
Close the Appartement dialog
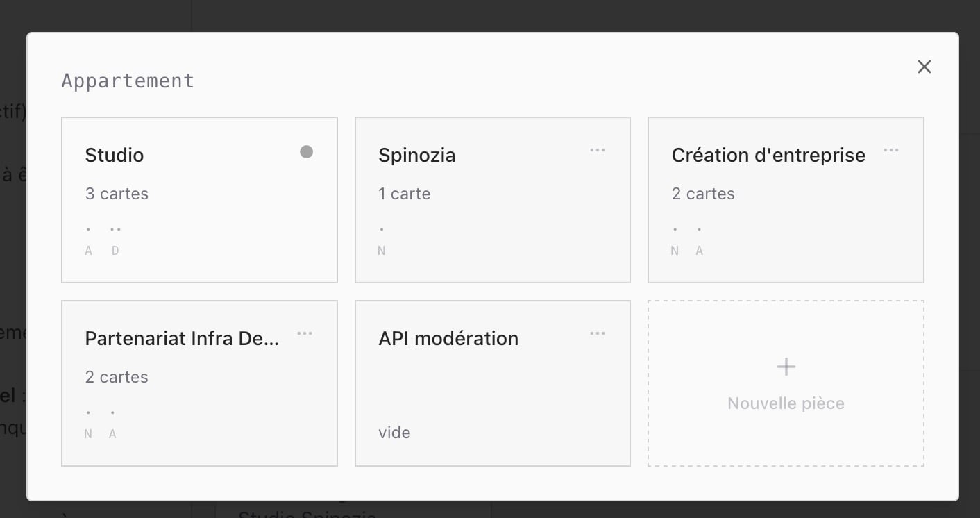pos(924,67)
